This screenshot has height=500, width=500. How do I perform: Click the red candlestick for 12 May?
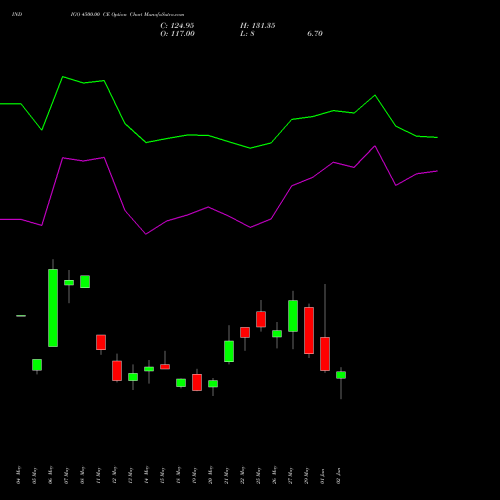pos(117,371)
